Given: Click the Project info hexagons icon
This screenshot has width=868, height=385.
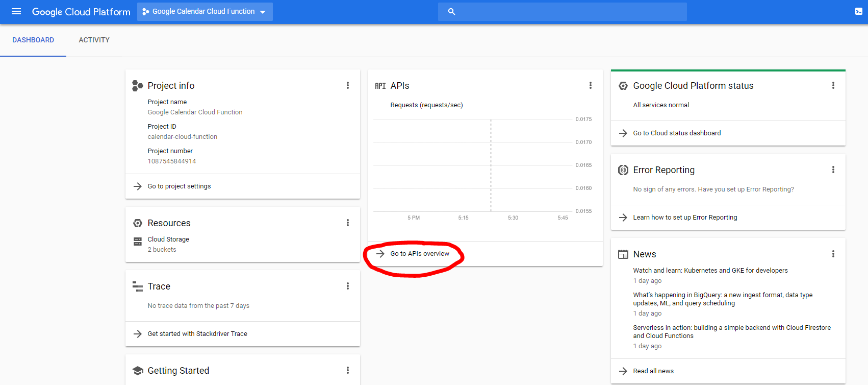Looking at the screenshot, I should click(137, 86).
